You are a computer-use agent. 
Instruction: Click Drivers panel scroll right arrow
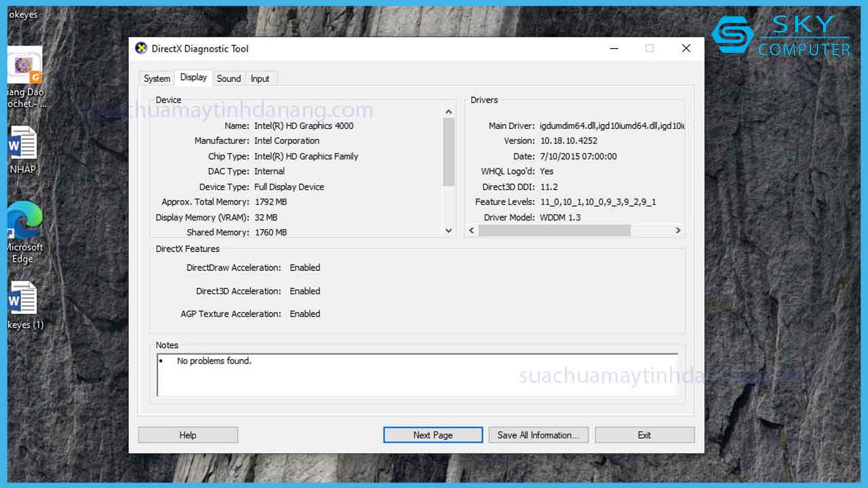[x=677, y=230]
